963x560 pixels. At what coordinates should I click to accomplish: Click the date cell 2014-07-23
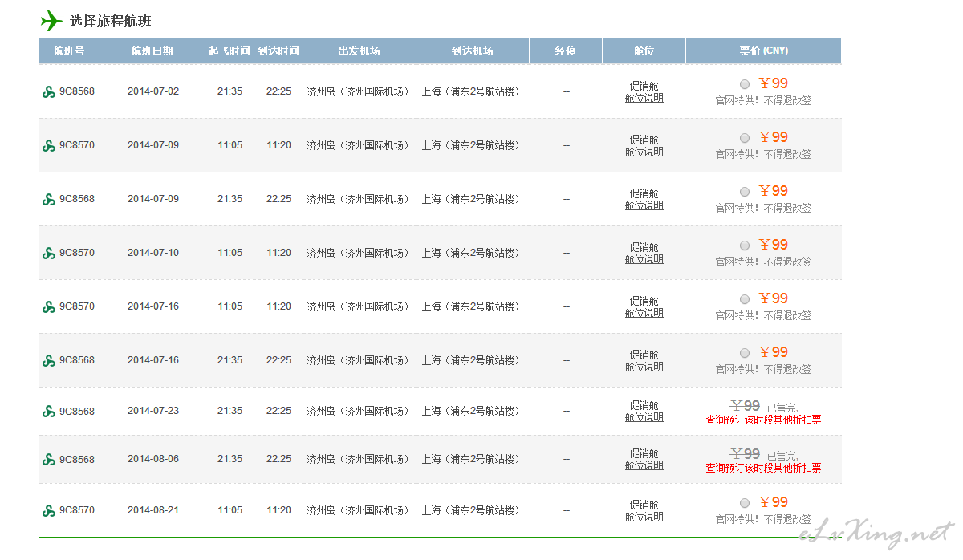click(x=153, y=411)
